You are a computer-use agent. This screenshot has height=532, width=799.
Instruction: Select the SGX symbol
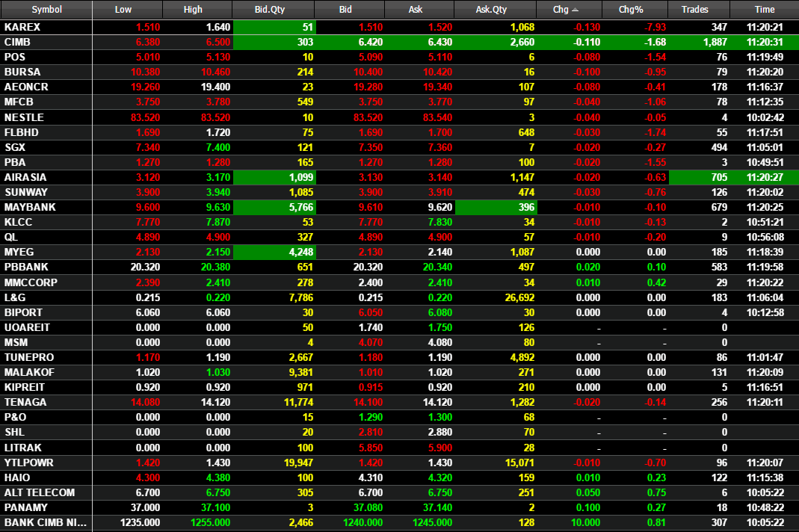tap(15, 147)
